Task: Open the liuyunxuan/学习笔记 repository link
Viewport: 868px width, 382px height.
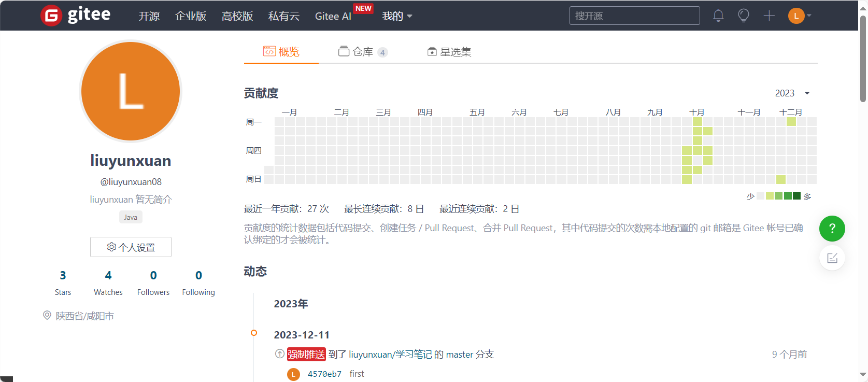Action: click(x=390, y=355)
